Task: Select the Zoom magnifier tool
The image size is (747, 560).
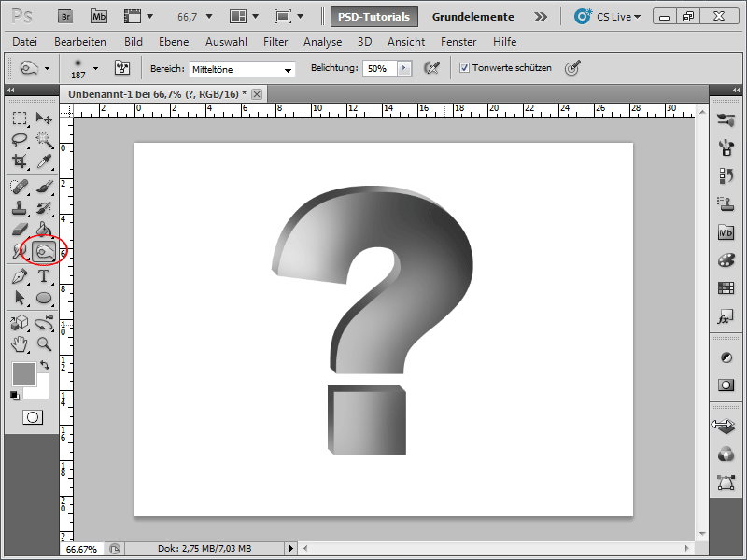Action: 44,344
